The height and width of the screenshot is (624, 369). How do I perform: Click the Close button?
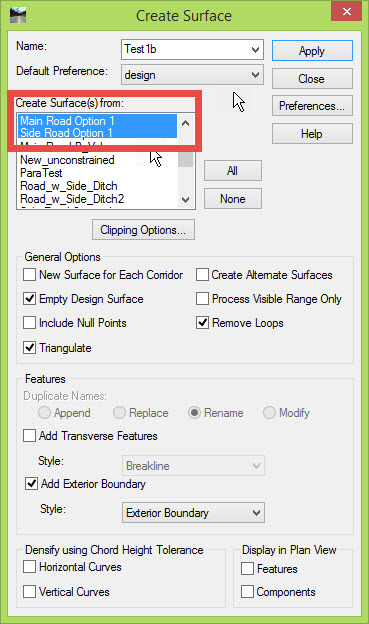(312, 79)
